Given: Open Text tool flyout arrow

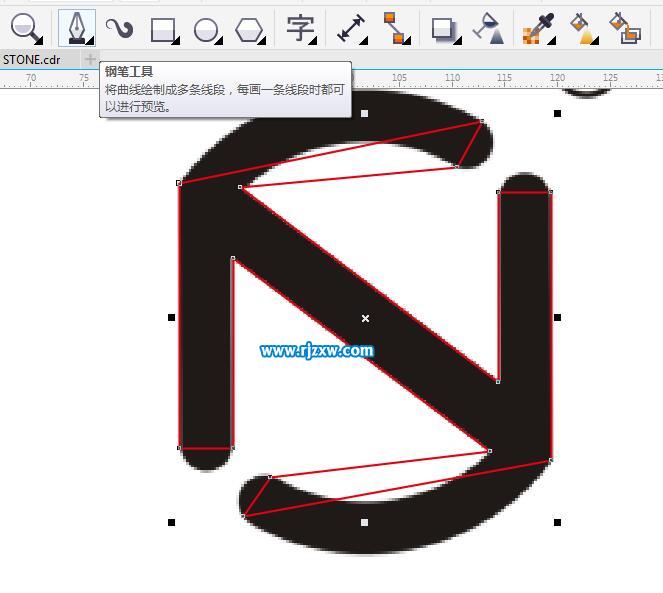Looking at the screenshot, I should pos(313,41).
